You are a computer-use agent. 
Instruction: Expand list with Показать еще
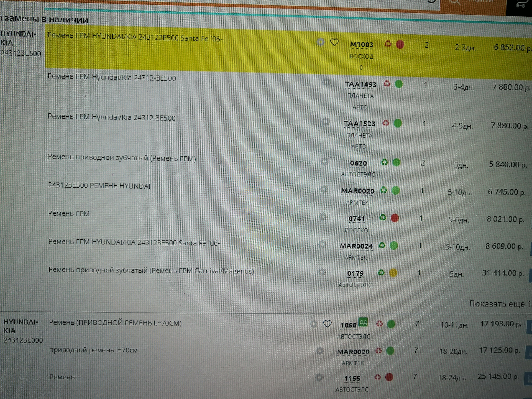click(499, 304)
